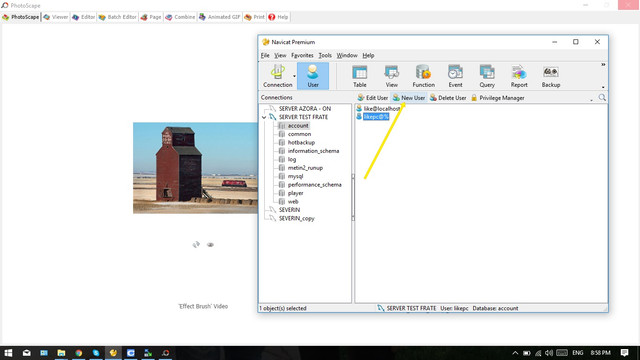Select the information_schema database
Viewport: 640px width, 360px height.
pyautogui.click(x=313, y=151)
